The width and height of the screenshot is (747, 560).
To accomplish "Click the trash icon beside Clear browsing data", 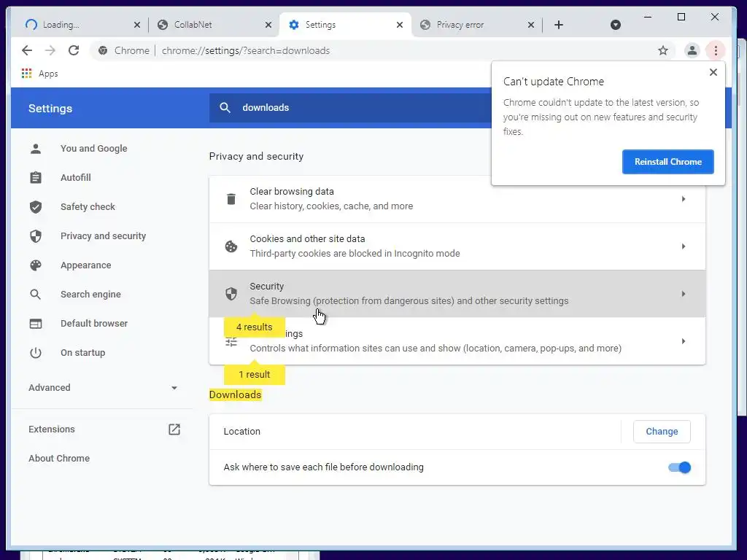I will [x=231, y=199].
